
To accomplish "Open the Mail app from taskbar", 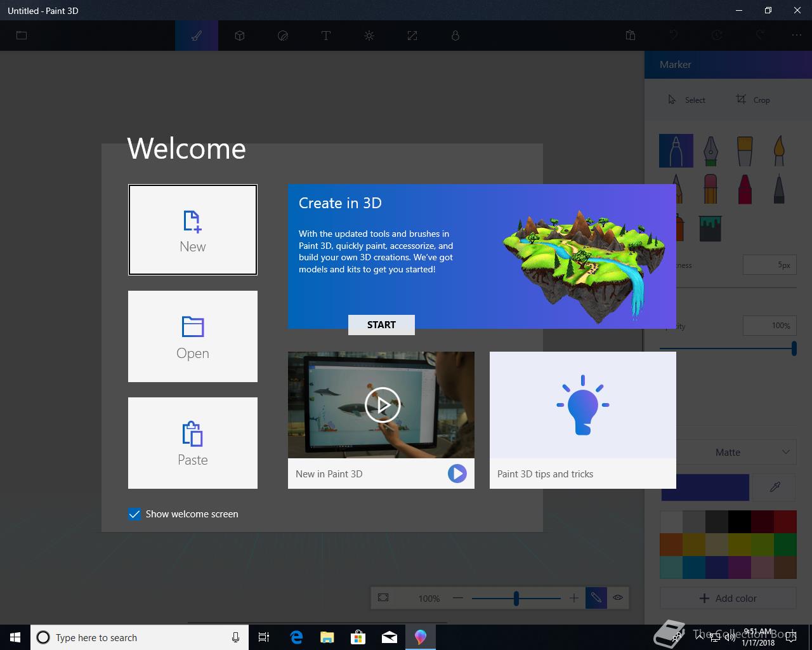I will [390, 637].
